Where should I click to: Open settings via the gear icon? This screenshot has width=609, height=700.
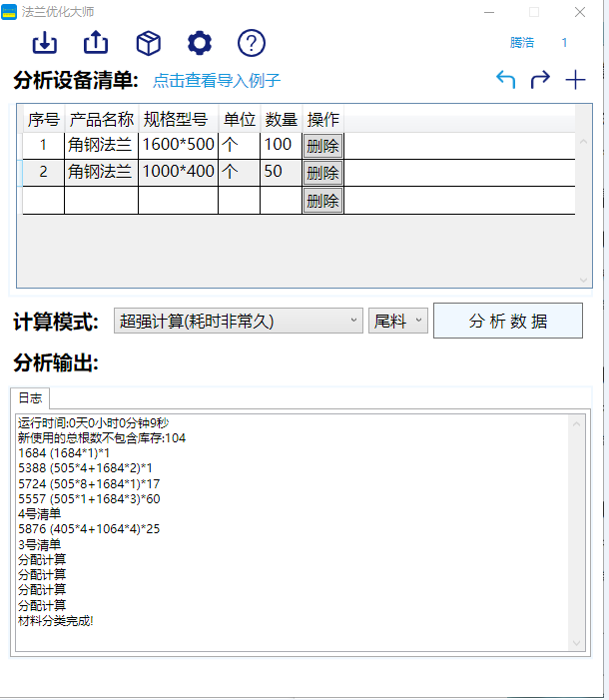[x=200, y=43]
